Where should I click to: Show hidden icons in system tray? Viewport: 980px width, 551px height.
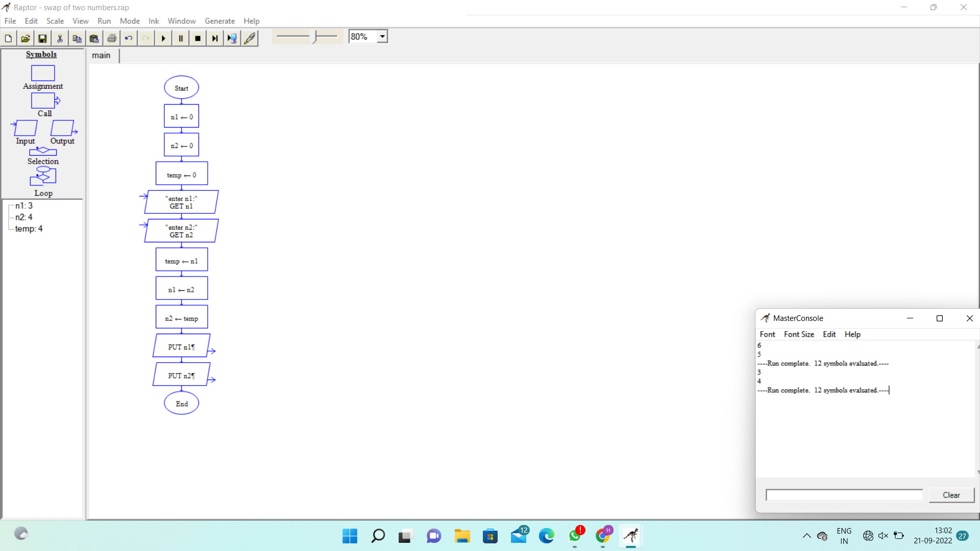(806, 536)
